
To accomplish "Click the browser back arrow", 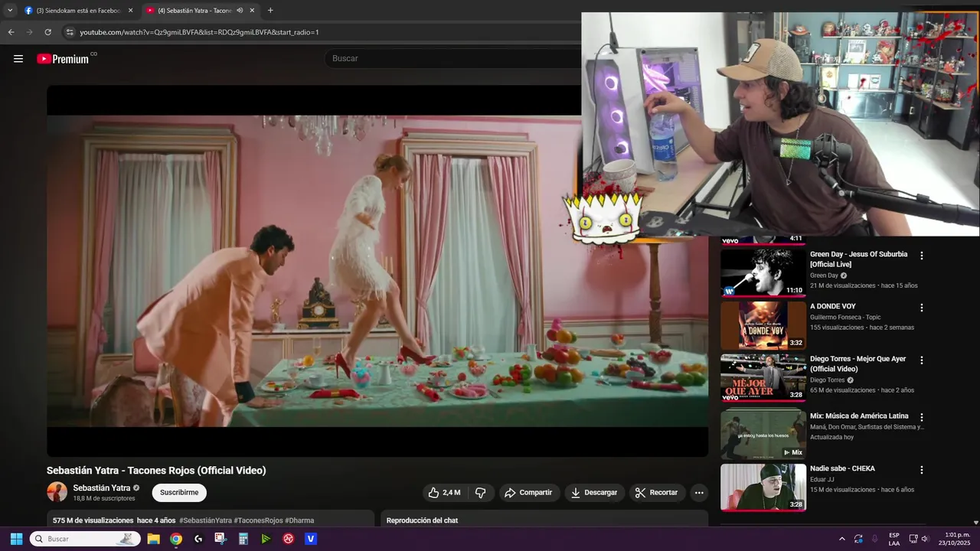I will click(11, 32).
